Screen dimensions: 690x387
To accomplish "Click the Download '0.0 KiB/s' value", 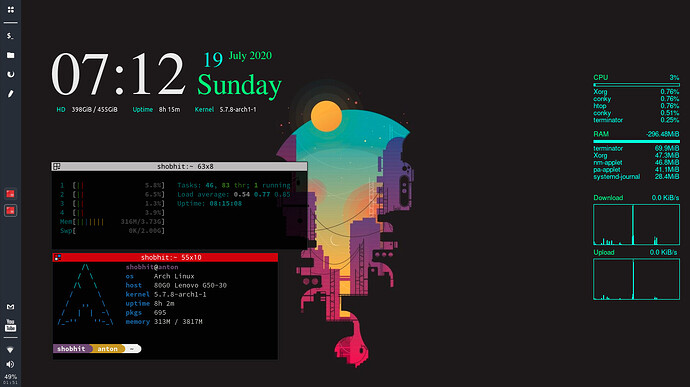I will click(665, 198).
